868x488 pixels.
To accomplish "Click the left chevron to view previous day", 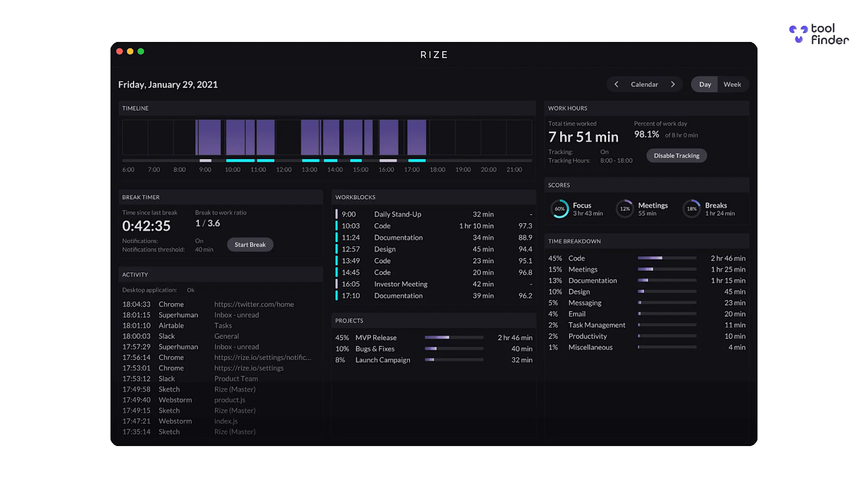I will click(616, 84).
